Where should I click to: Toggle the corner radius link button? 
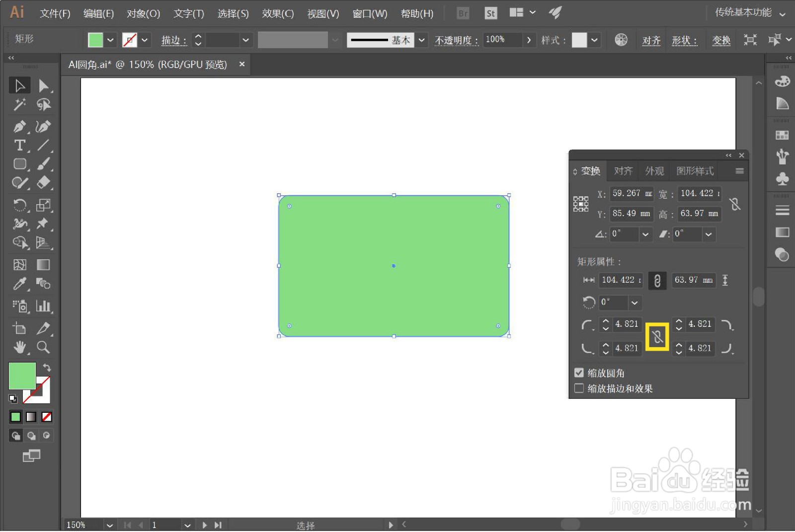[x=657, y=337]
